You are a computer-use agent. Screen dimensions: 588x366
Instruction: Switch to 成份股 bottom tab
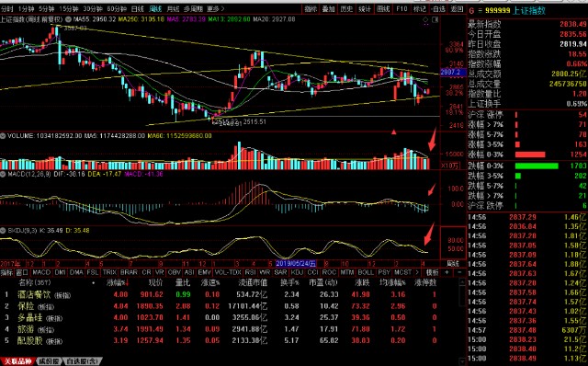[x=49, y=361]
